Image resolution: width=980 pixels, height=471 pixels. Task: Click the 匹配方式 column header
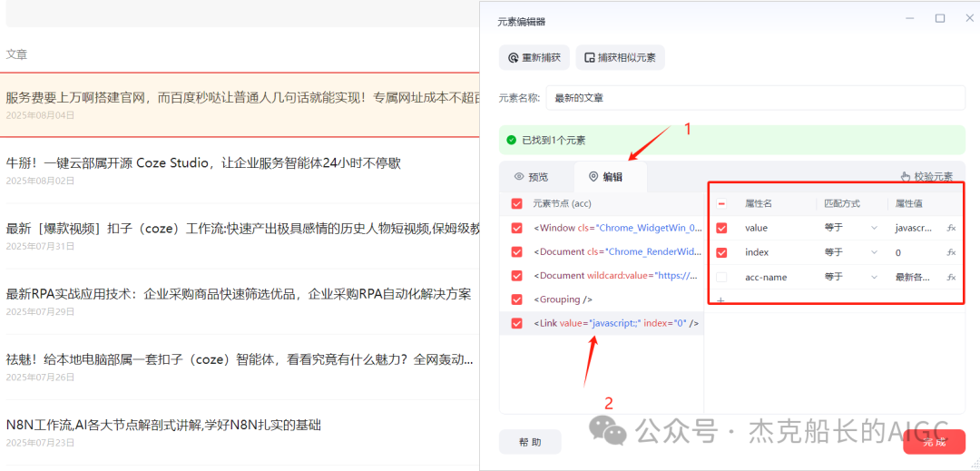(x=842, y=203)
